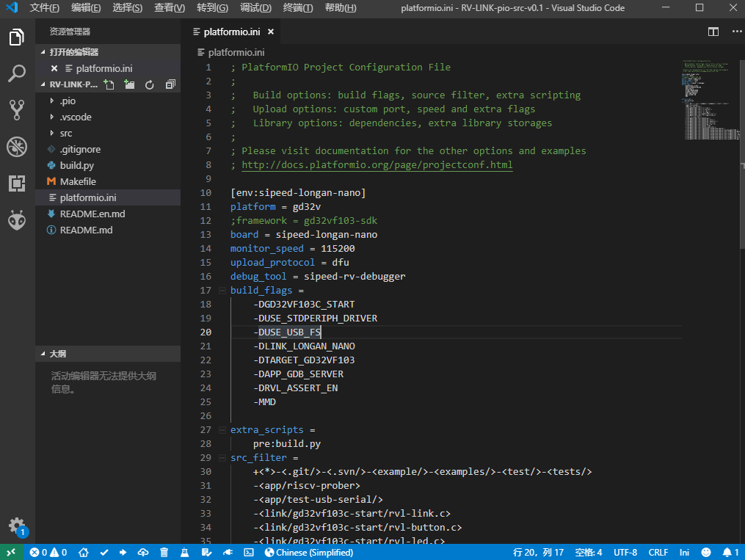Open the PlatformIO Home icon in status bar
The width and height of the screenshot is (745, 560).
coord(84,551)
